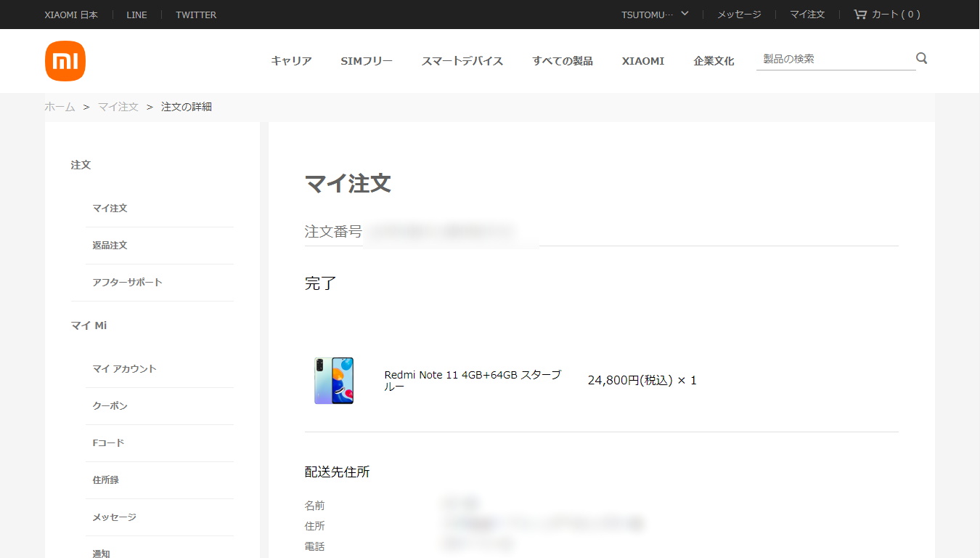This screenshot has height=558, width=980.
Task: Open the スマートデバイス menu
Action: coord(462,61)
